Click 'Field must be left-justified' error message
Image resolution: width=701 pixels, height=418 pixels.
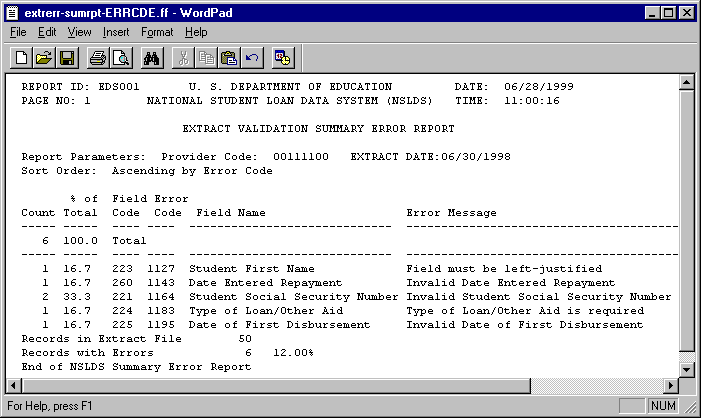504,269
